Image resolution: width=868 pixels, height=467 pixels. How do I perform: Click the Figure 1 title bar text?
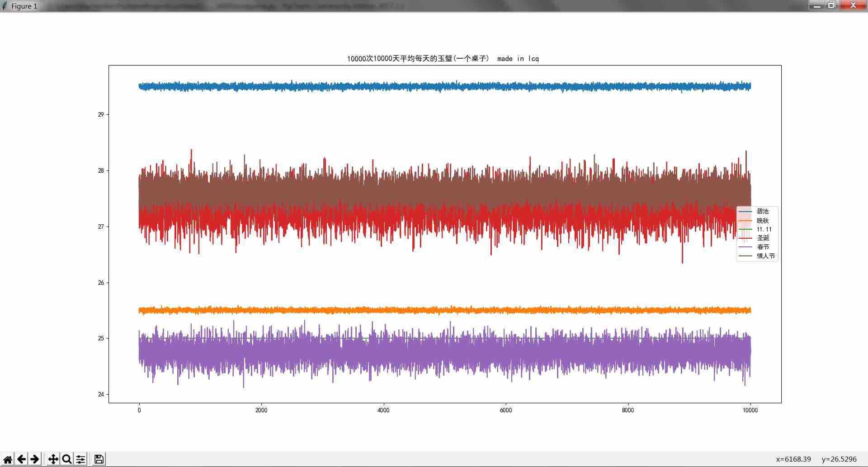coord(24,6)
